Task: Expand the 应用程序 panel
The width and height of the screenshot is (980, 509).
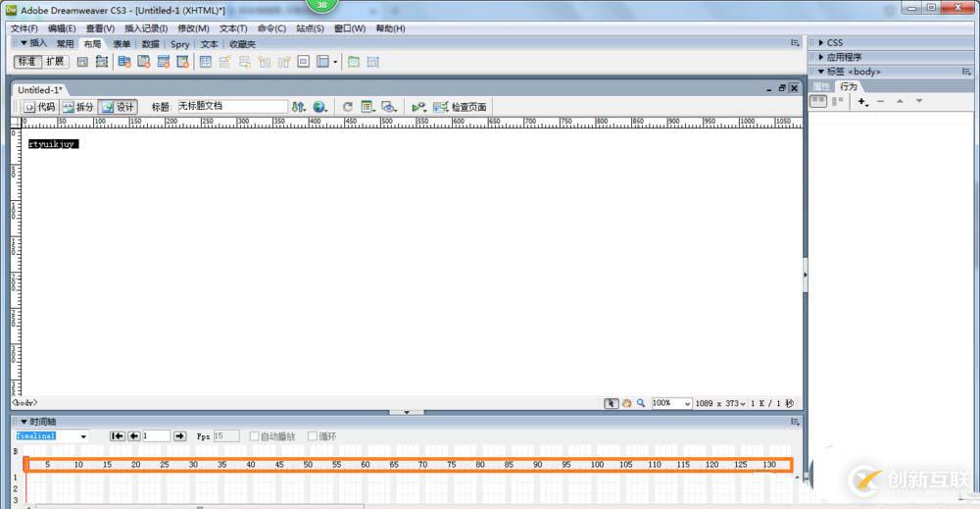Action: [x=820, y=57]
